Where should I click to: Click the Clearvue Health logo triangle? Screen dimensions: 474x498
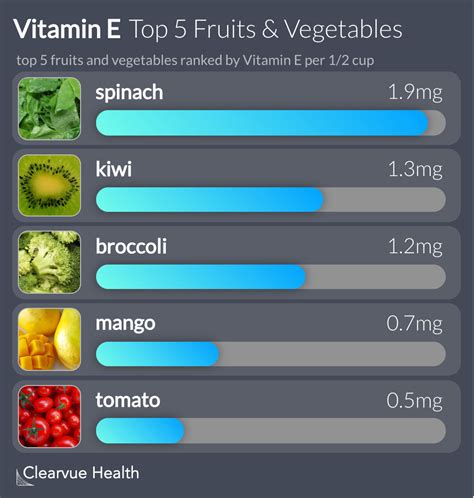(23, 477)
